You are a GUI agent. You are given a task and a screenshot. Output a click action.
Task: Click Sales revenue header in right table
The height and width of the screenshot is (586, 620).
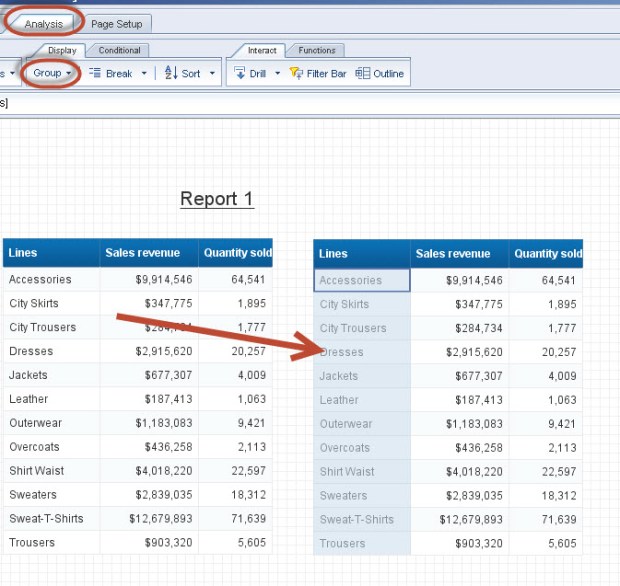(459, 253)
